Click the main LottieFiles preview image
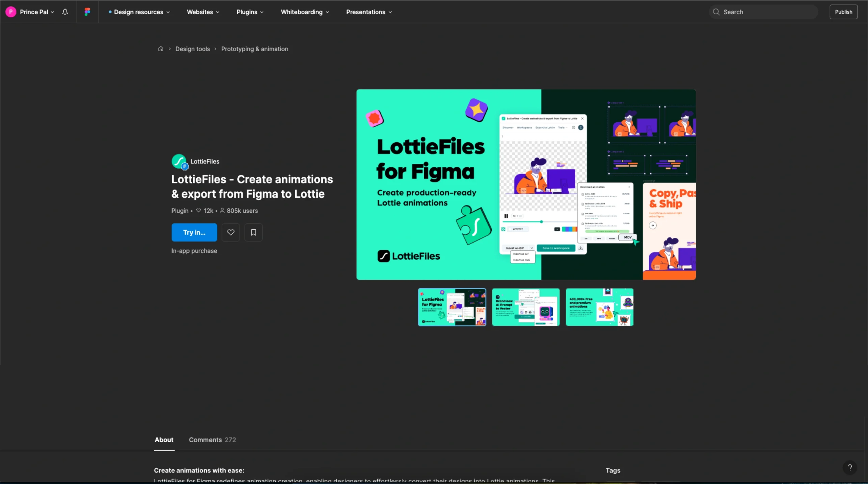 coord(526,185)
